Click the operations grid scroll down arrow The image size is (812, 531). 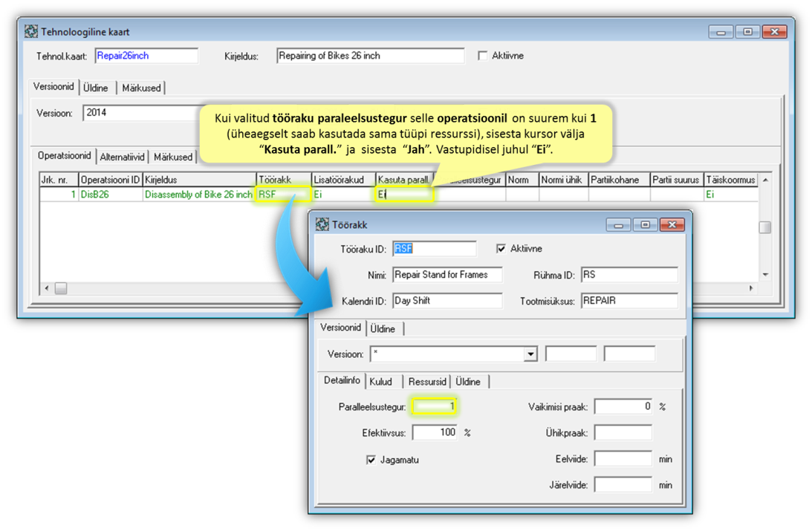(x=765, y=275)
